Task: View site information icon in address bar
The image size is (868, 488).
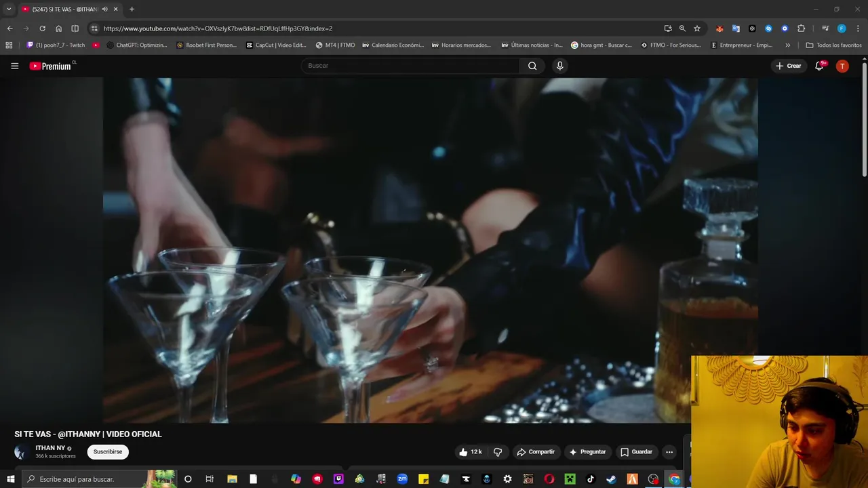Action: click(94, 28)
